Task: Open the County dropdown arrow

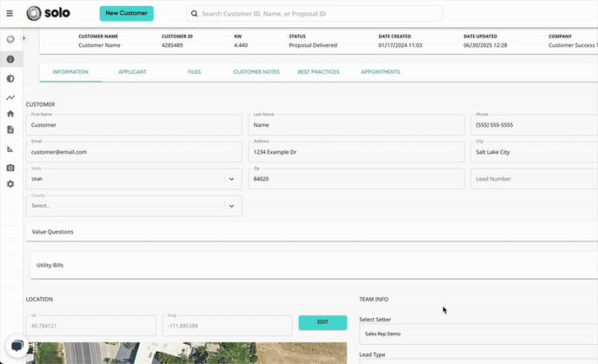Action: click(x=231, y=206)
